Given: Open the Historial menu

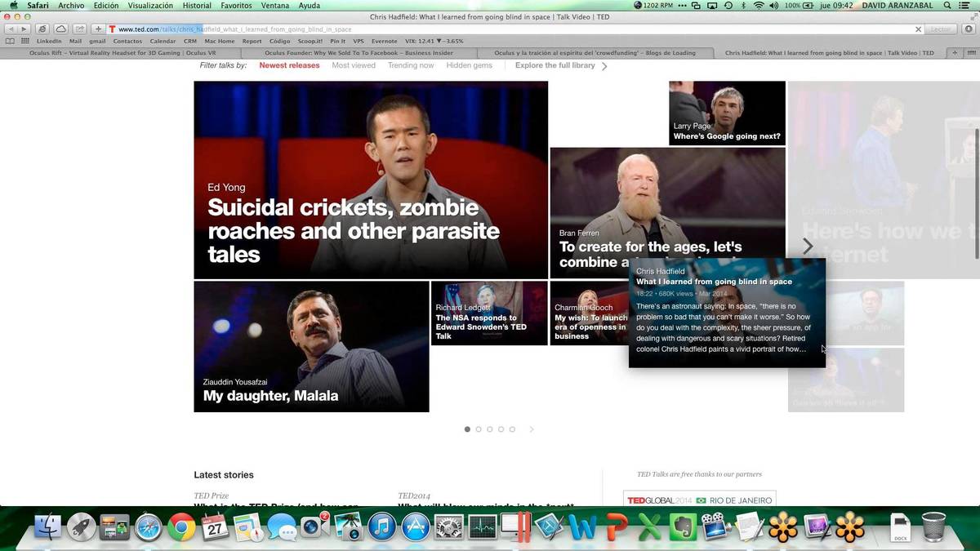Looking at the screenshot, I should click(197, 6).
